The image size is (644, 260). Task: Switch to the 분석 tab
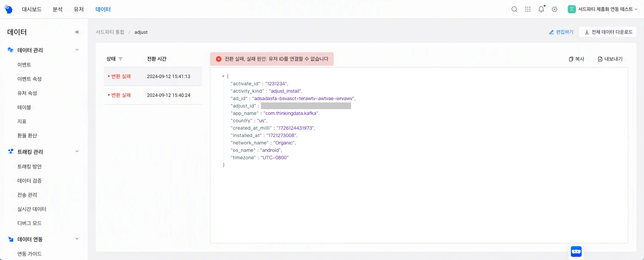tap(58, 9)
